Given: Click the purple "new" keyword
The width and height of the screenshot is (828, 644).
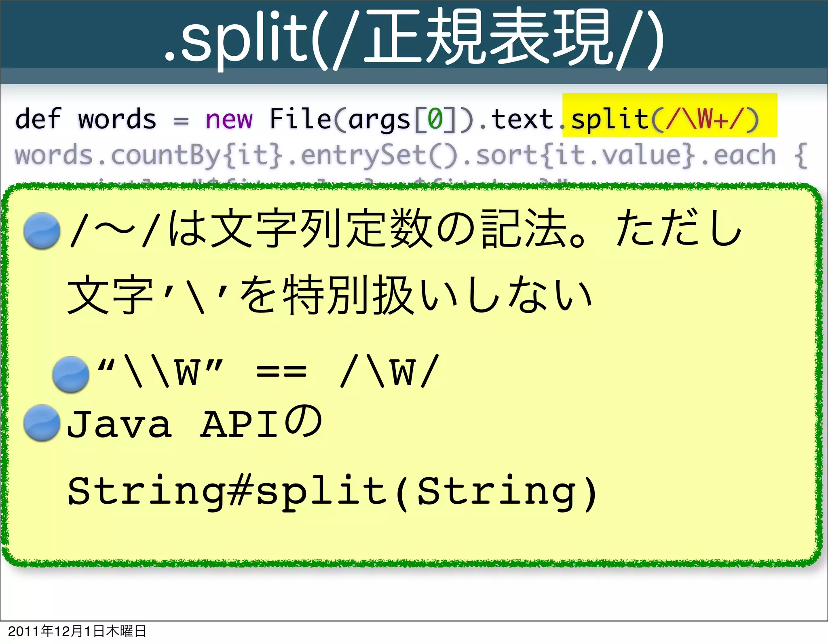Looking at the screenshot, I should coord(229,120).
